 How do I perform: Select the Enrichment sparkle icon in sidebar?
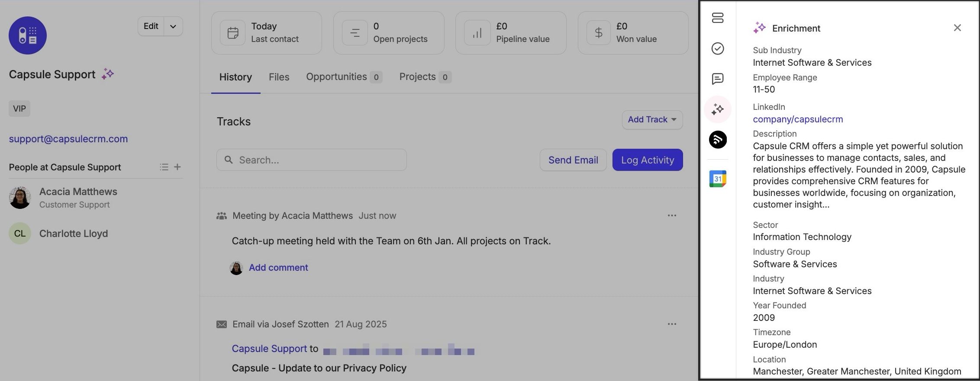(x=718, y=109)
